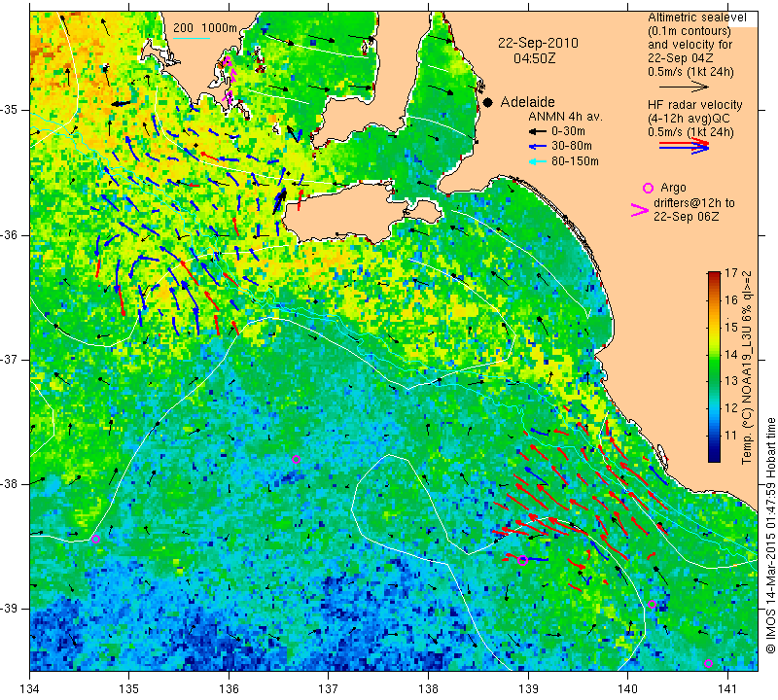778x700 pixels.
Task: Click the black Adelaide city marker dot
Action: tap(488, 103)
